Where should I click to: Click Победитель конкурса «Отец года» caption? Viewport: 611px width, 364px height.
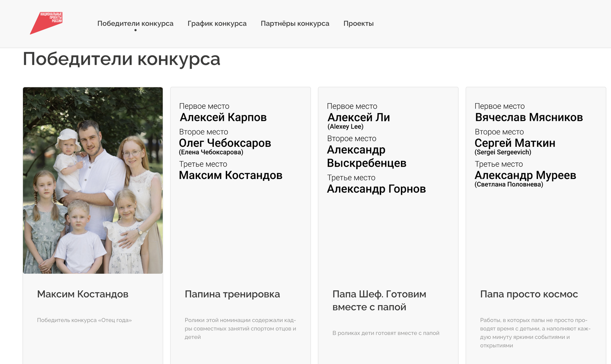pos(84,320)
